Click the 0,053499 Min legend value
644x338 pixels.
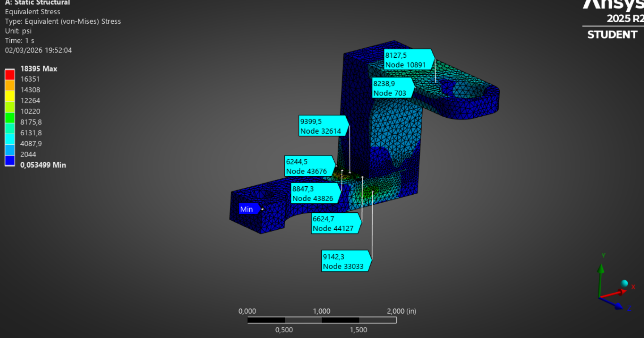click(43, 165)
